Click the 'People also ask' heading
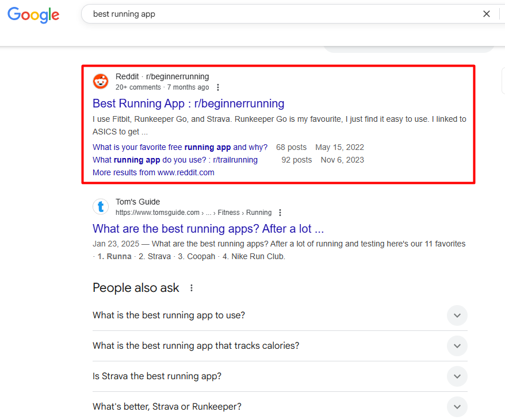Viewport: 505px width, 420px height. pyautogui.click(x=136, y=288)
